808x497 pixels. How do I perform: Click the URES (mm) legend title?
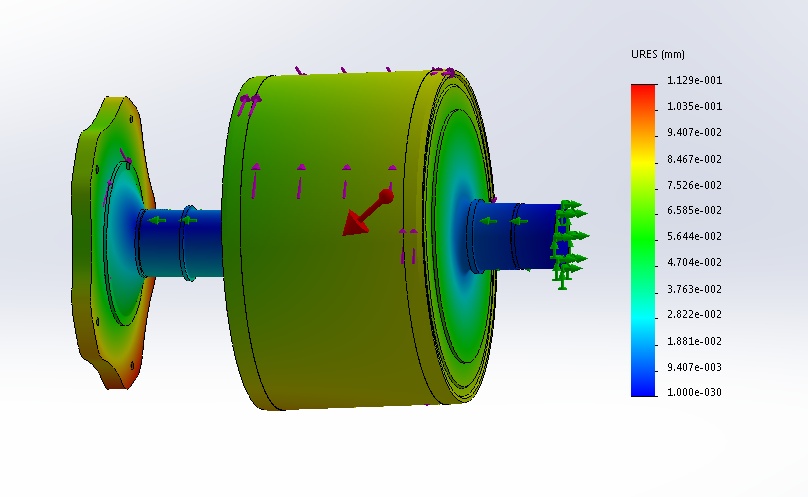point(658,54)
